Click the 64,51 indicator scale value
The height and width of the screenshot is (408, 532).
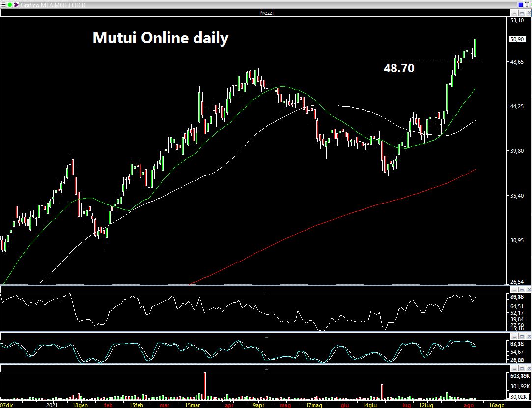coord(517,306)
